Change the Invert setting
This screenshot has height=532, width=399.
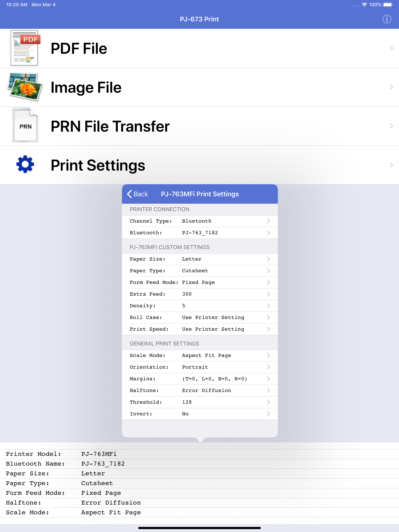pos(200,414)
